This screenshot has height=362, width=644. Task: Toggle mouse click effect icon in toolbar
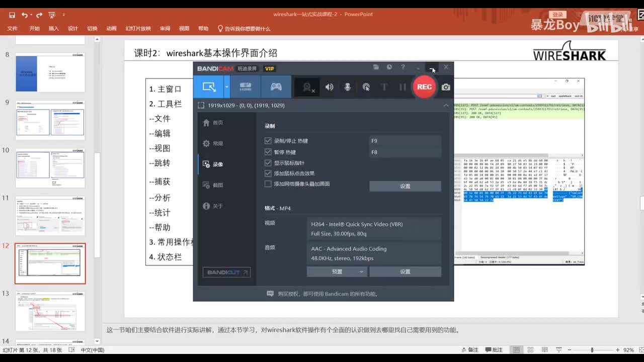point(366,87)
